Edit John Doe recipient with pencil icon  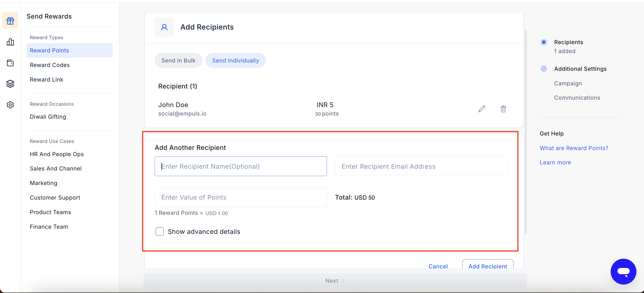tap(482, 109)
